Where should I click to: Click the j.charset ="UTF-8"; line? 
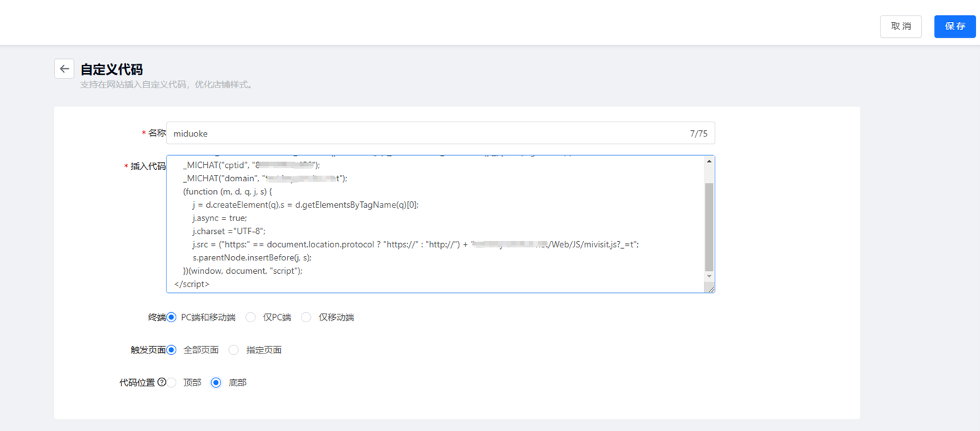tap(228, 231)
